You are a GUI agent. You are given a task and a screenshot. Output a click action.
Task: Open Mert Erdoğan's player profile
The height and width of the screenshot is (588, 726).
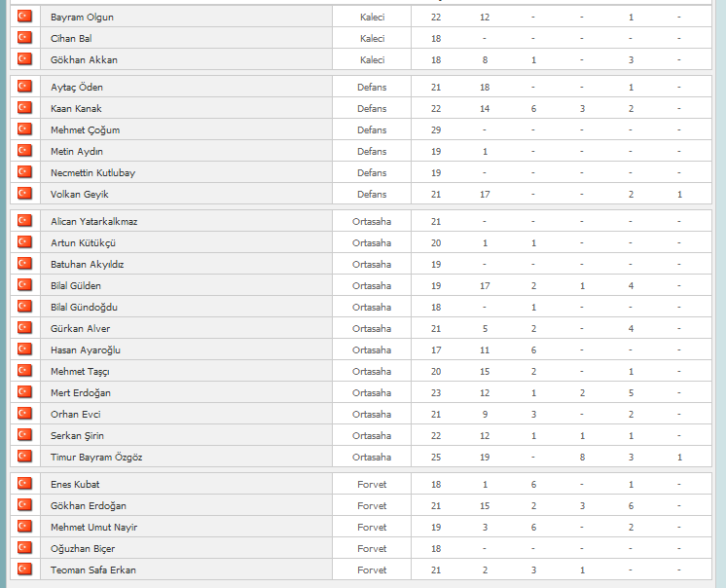pyautogui.click(x=81, y=393)
